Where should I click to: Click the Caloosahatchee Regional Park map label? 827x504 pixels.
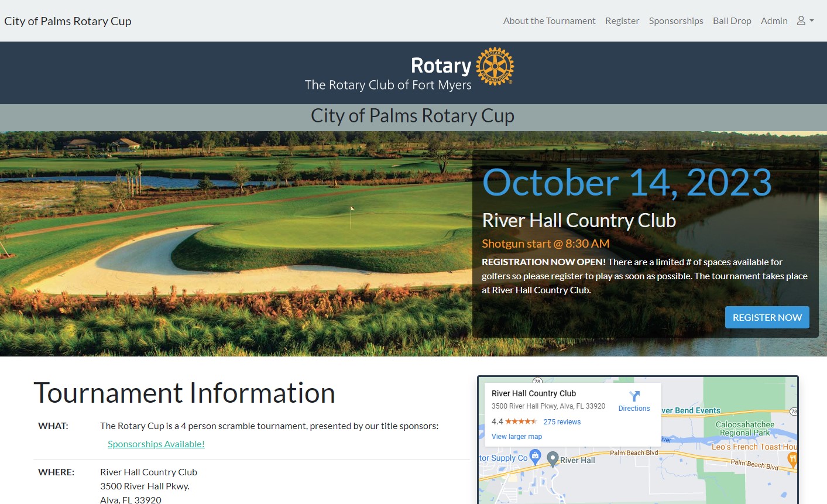(745, 428)
